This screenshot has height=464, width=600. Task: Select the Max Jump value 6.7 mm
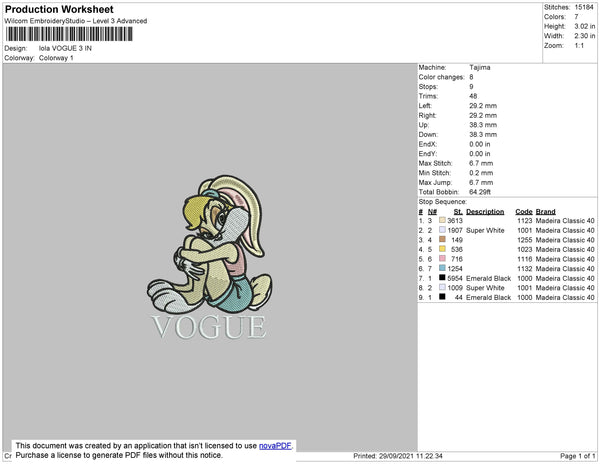(x=481, y=182)
